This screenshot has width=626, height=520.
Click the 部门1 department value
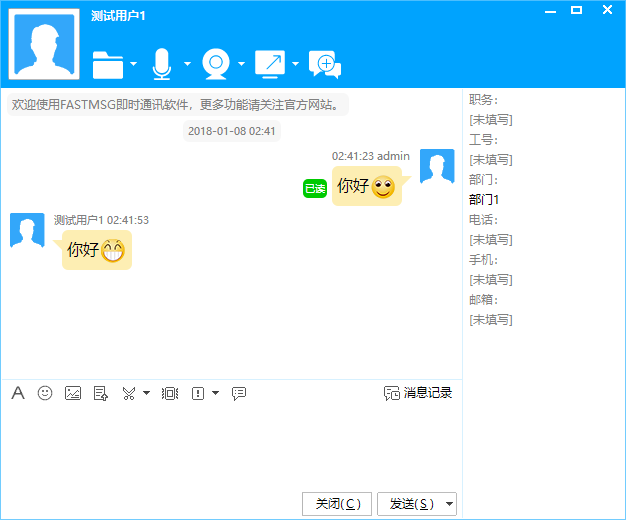[484, 199]
